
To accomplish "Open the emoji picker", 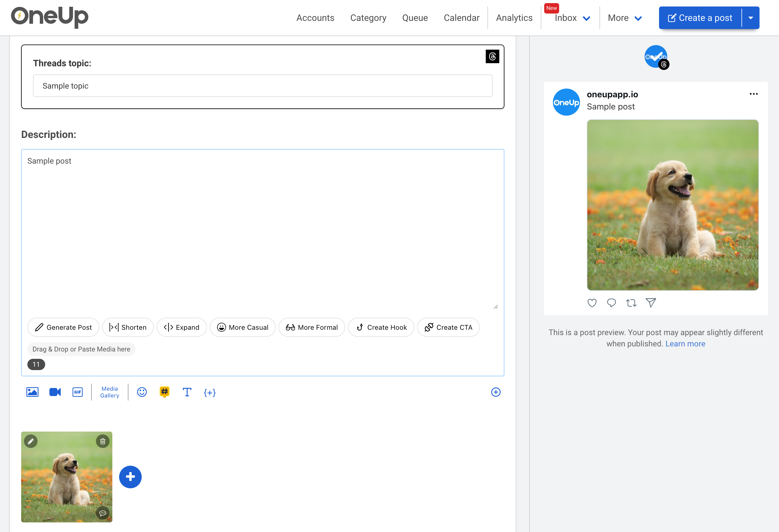I will pos(142,392).
